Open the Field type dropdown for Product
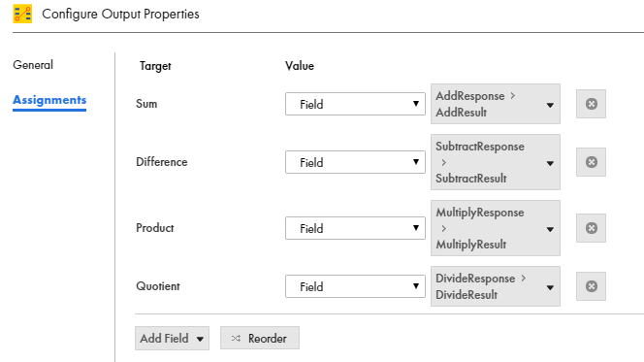The image size is (644, 362). [x=355, y=228]
